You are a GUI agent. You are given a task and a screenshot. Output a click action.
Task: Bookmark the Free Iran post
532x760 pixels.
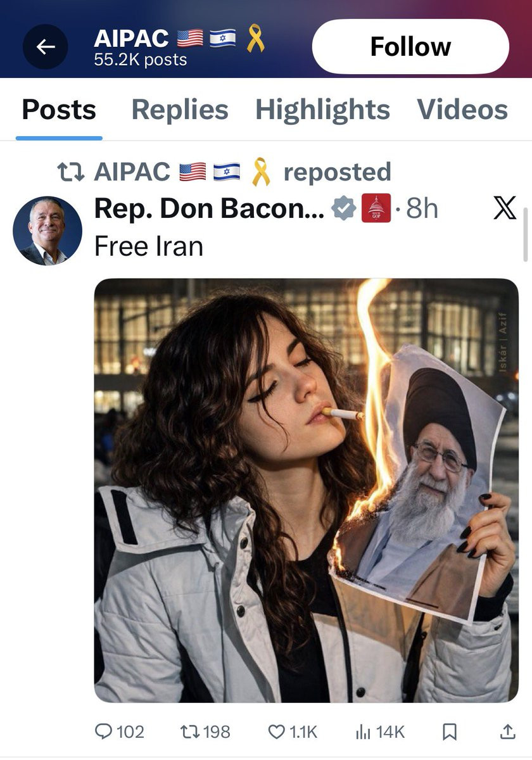click(449, 732)
